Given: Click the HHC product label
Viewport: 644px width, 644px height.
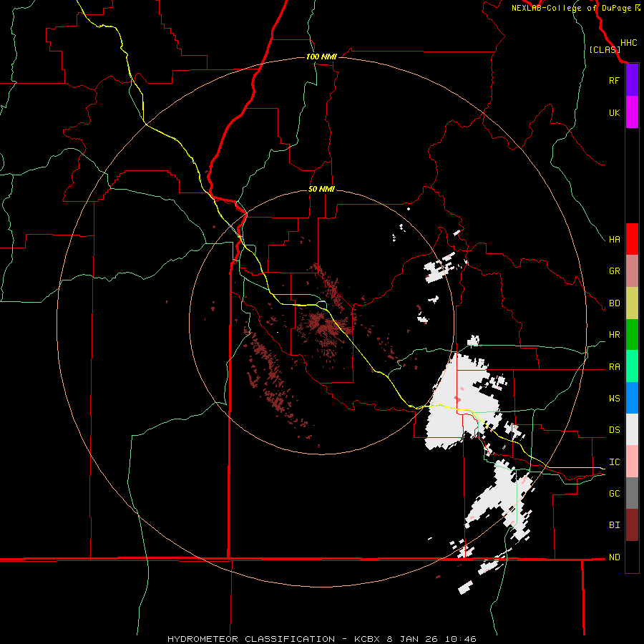Looking at the screenshot, I should point(628,43).
